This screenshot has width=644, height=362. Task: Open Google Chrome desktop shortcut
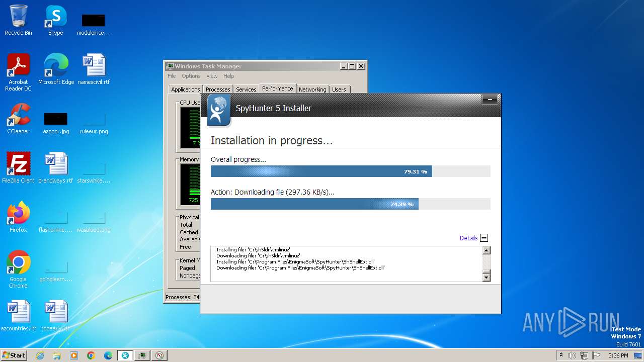(x=18, y=269)
